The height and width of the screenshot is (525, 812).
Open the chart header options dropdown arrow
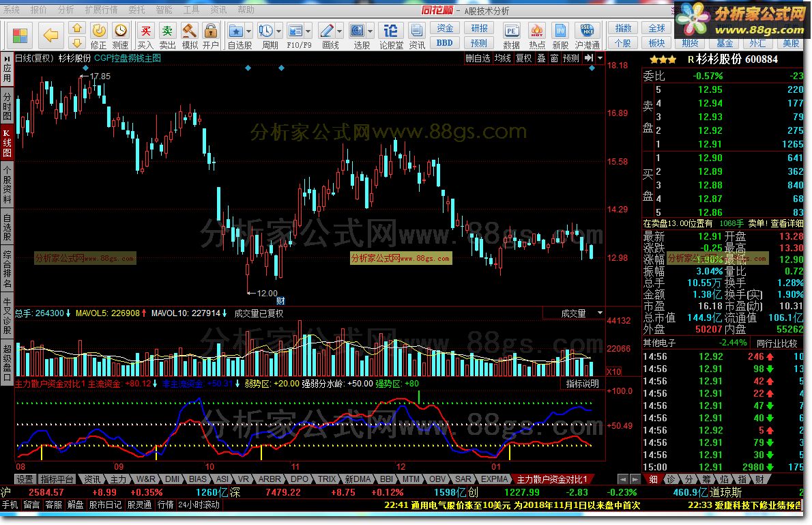pyautogui.click(x=600, y=58)
